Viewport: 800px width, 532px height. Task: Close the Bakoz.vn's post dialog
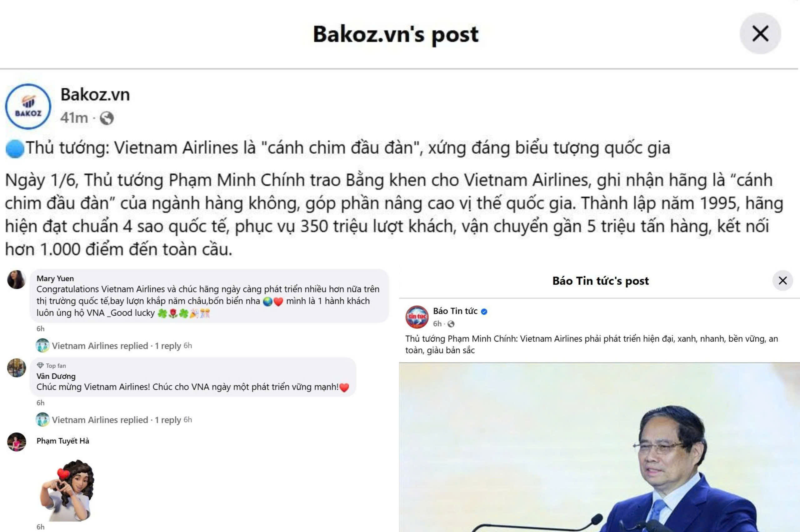760,34
